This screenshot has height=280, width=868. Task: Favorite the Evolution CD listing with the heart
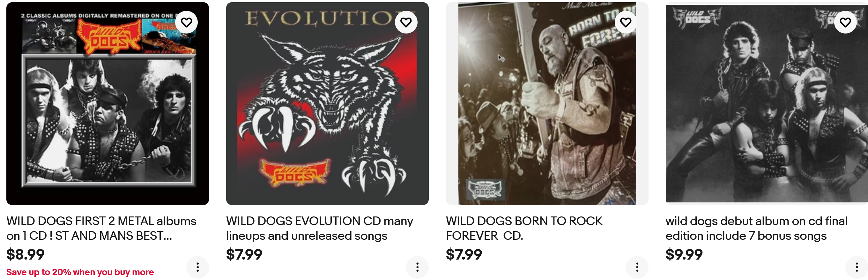click(x=406, y=22)
